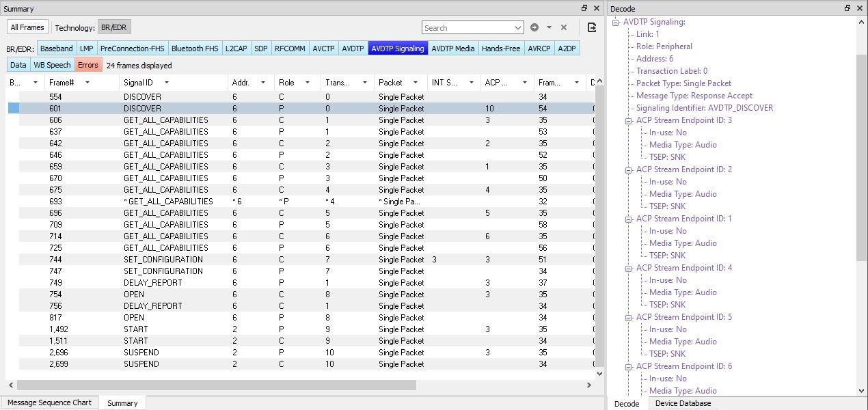Select the Signaling Identifier: AVDTP_DISCOVER line
868x410 pixels.
tap(705, 108)
